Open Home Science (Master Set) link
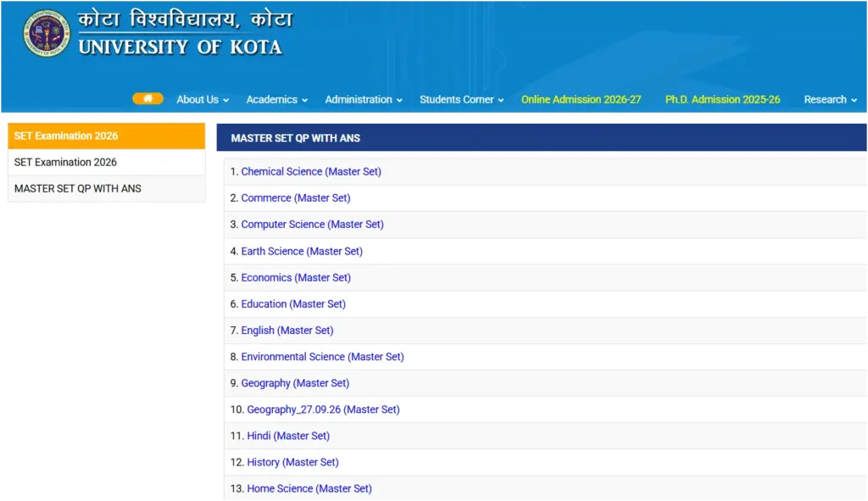Screen dimensions: 868x501 coord(309,489)
